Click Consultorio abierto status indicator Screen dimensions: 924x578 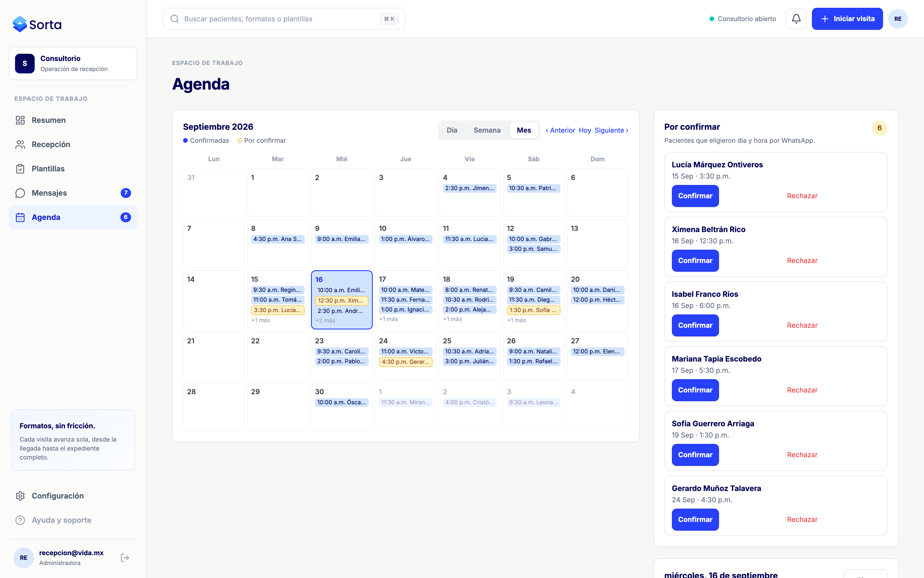tap(742, 19)
